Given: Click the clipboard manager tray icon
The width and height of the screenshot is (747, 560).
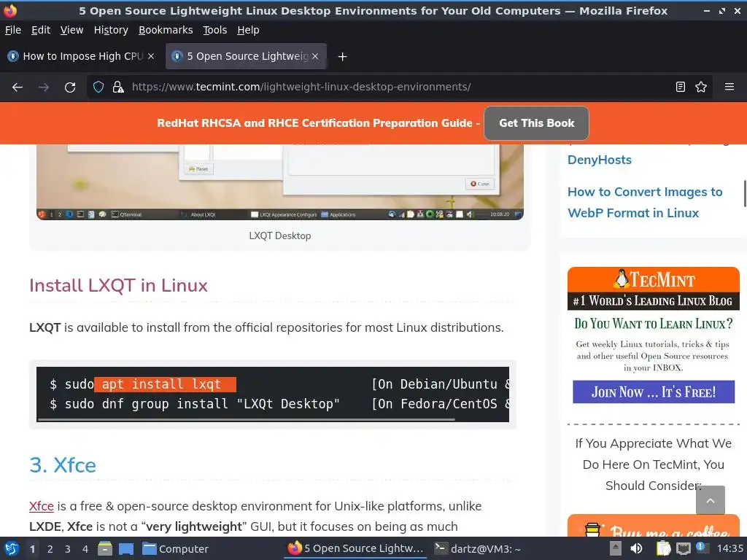Looking at the screenshot, I should pyautogui.click(x=663, y=548).
